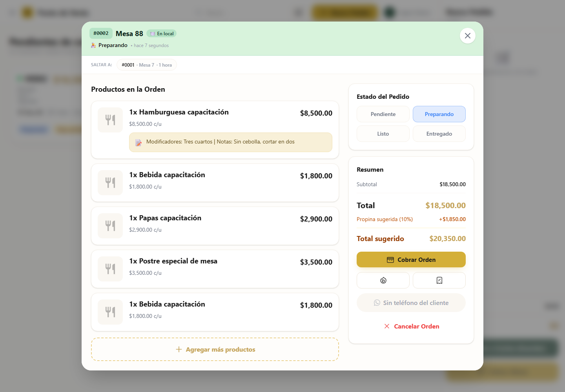The image size is (565, 392).
Task: Click the fork-knife icon of Postre especial de mesa
Action: coord(110,269)
